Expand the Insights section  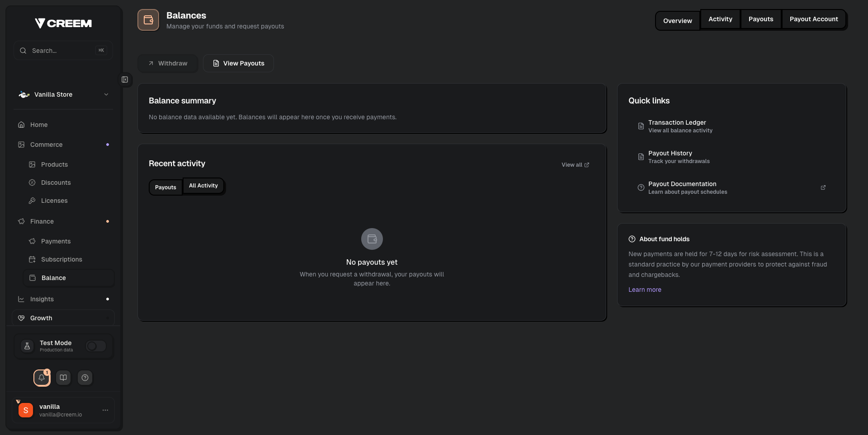point(63,299)
